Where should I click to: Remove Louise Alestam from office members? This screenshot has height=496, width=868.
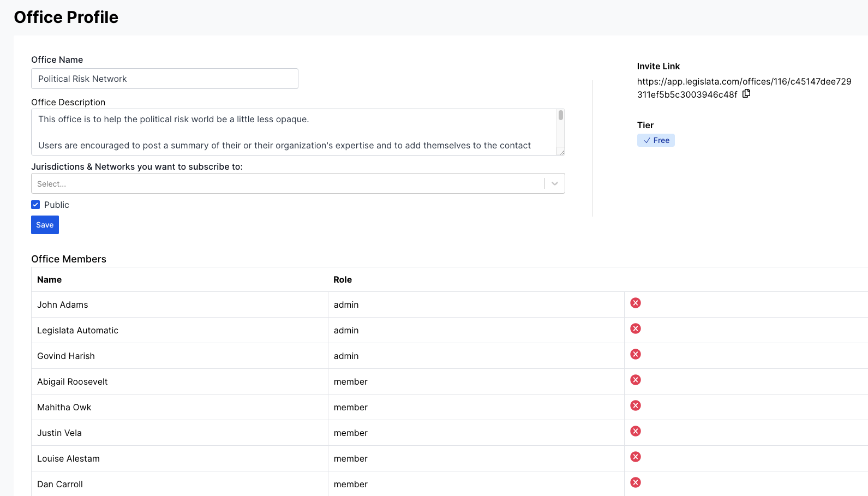tap(636, 457)
